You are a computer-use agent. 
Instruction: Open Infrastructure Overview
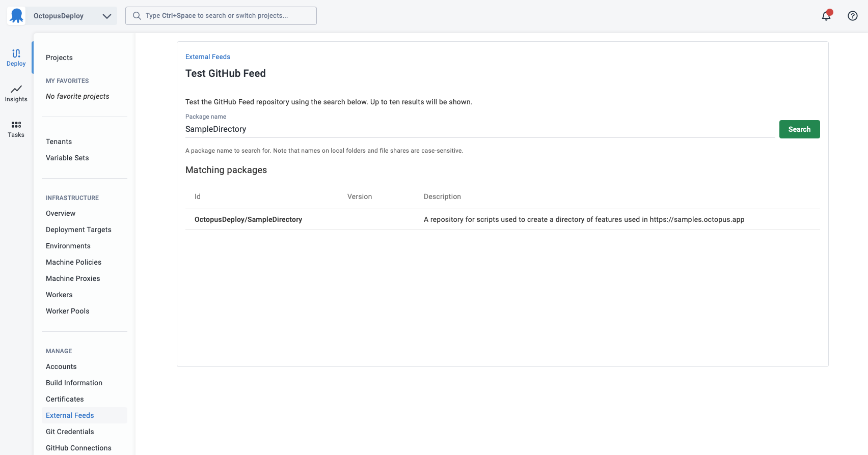[x=61, y=213]
